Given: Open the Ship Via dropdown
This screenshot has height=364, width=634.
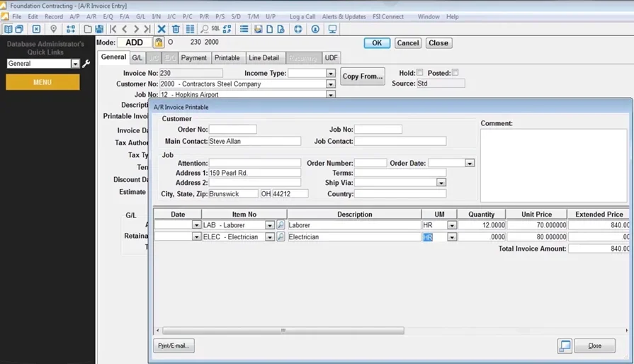Looking at the screenshot, I should (441, 183).
